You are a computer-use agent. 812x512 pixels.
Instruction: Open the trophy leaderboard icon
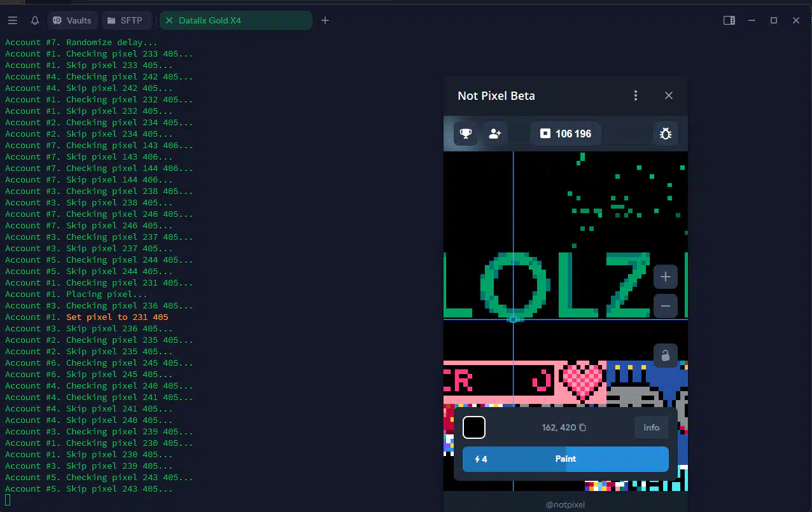pos(466,134)
